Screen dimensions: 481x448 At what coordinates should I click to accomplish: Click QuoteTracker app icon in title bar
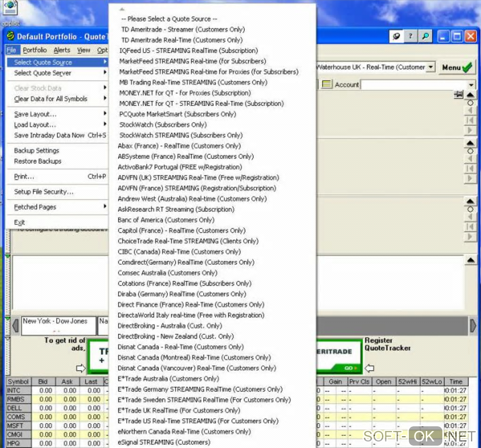pos(10,36)
